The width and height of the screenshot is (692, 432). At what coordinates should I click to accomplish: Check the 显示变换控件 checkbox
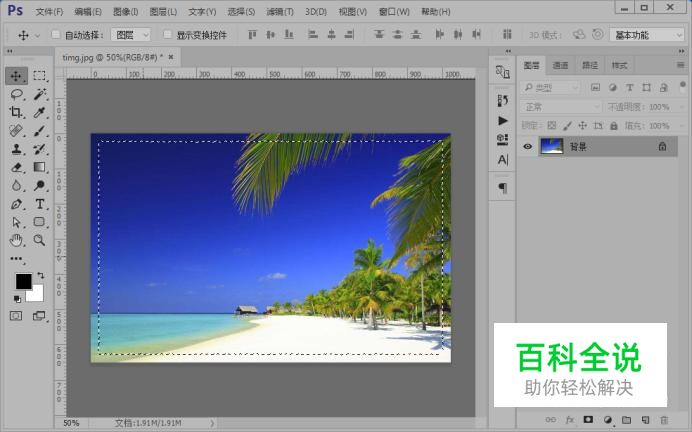[168, 35]
